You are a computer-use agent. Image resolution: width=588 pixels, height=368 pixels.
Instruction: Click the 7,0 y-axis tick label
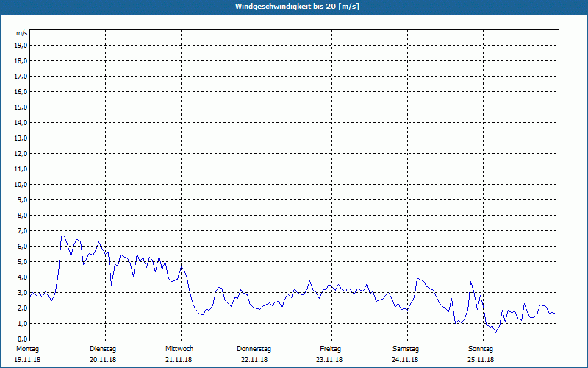[x=22, y=231]
